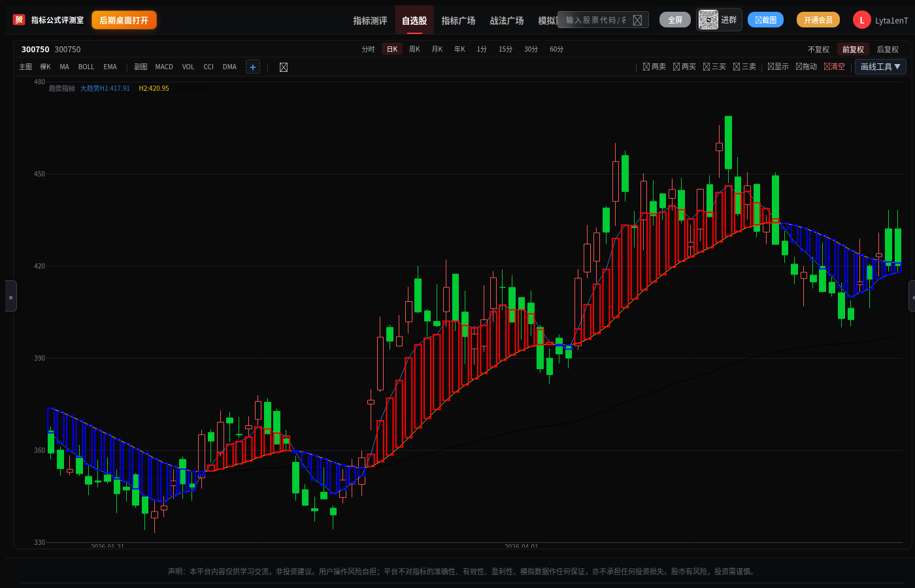Click the search icon in the stock code field

[637, 20]
